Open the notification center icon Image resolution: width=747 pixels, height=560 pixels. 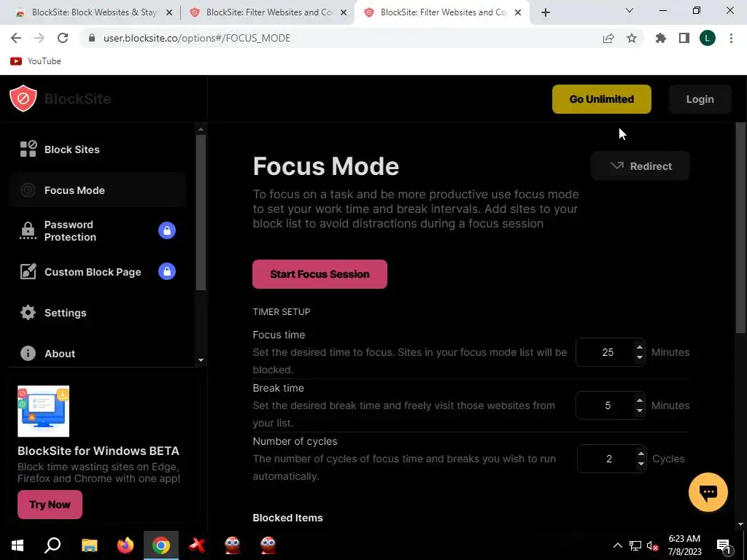724,545
